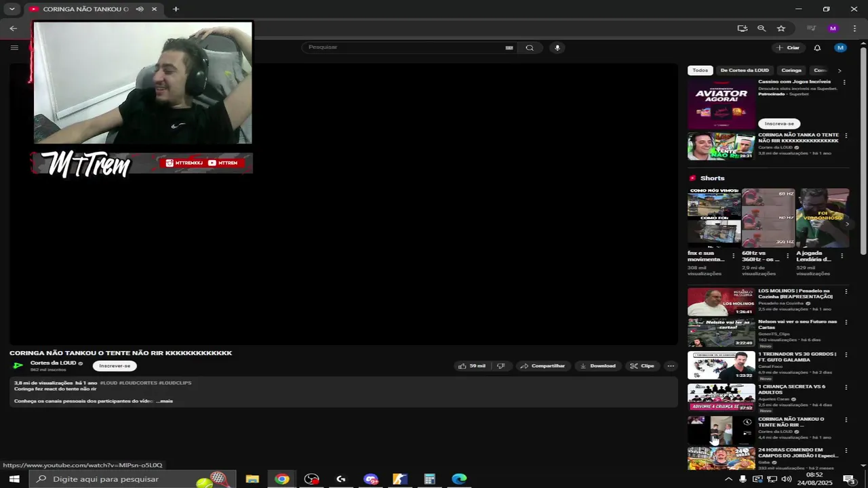Click the 'Compartilhar' share button

click(x=542, y=366)
